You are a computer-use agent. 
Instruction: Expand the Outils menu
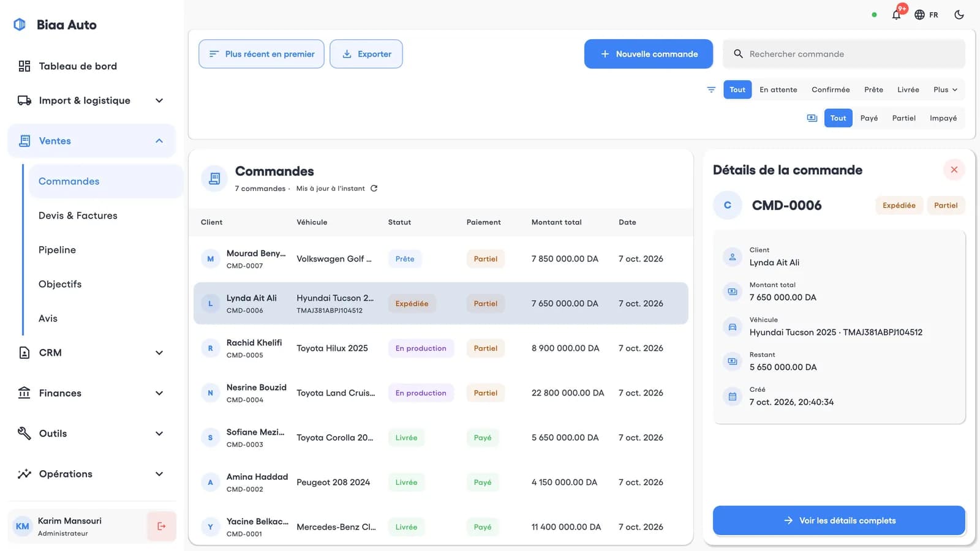[x=92, y=433]
